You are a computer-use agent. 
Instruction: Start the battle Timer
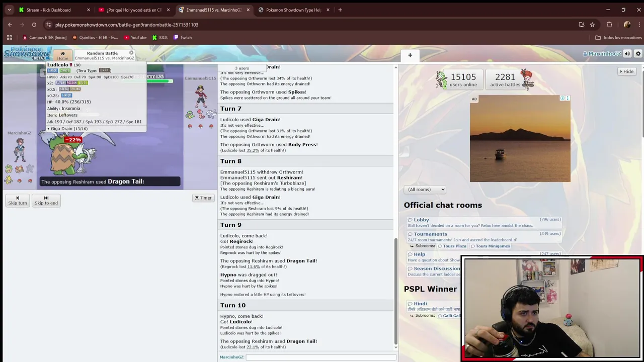click(203, 198)
